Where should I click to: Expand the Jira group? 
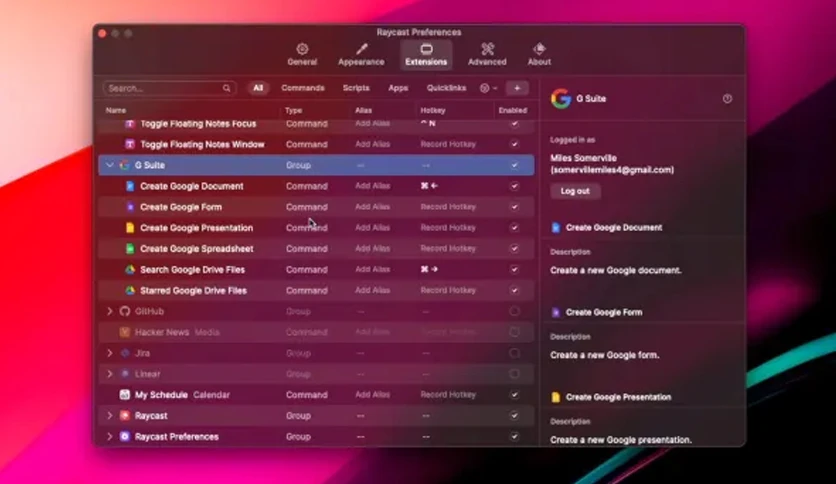[x=110, y=353]
